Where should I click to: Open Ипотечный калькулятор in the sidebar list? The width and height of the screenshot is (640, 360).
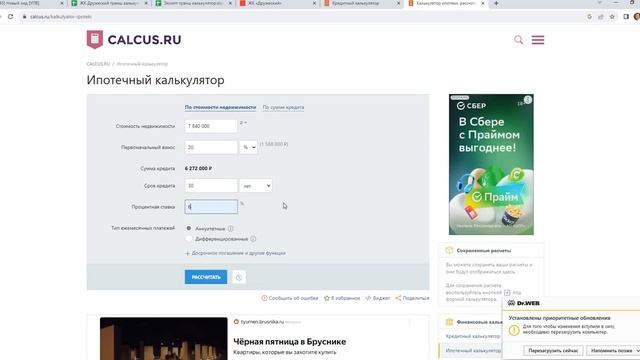[x=473, y=351]
